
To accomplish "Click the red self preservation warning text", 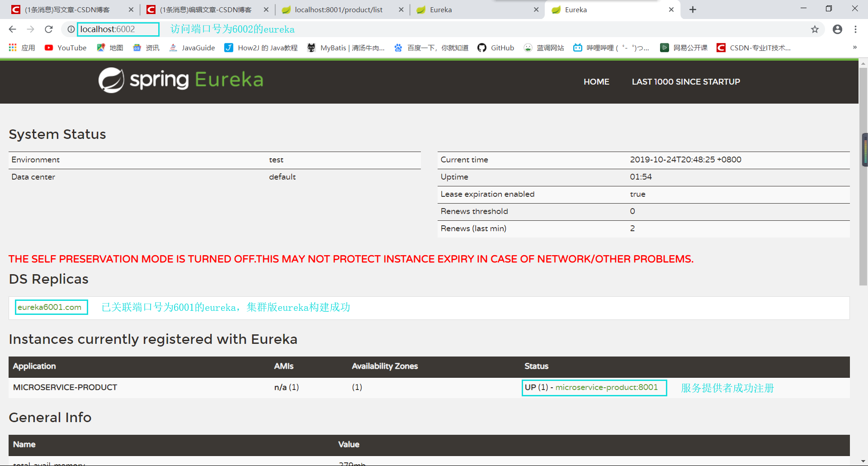I will pyautogui.click(x=351, y=259).
